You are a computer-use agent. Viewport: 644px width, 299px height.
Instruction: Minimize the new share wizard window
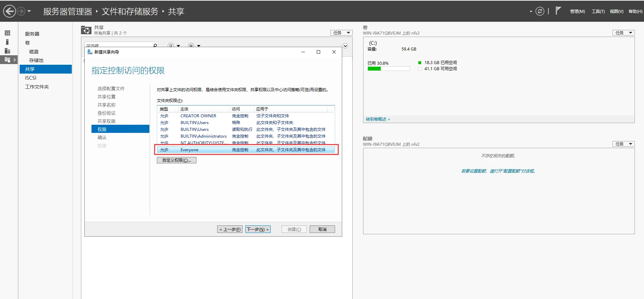(x=303, y=52)
